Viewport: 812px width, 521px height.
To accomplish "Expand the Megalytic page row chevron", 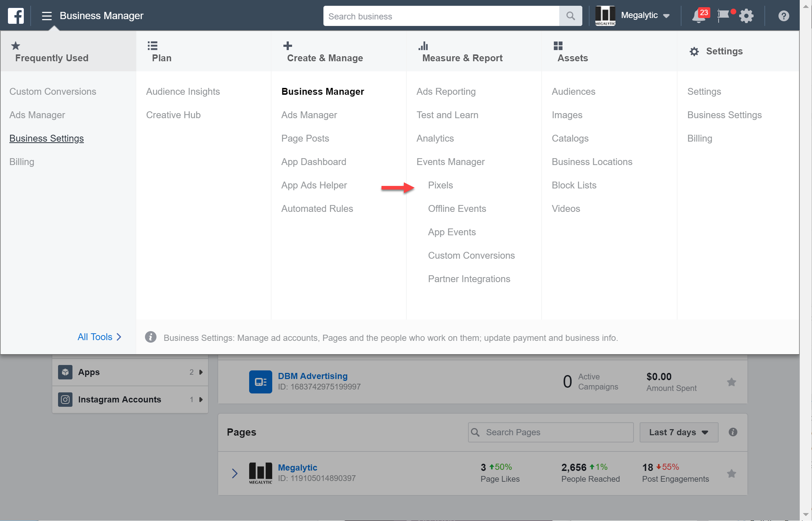I will pos(235,473).
